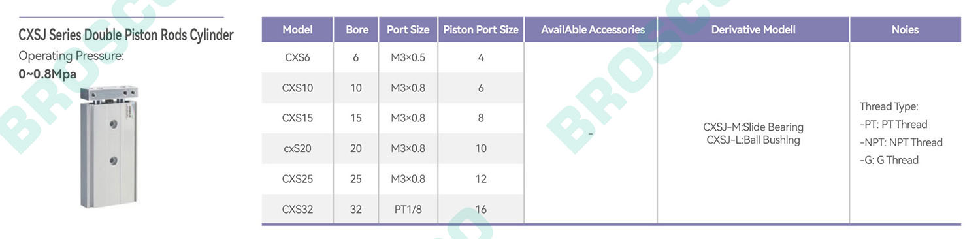Screen dimensions: 980x239
Task: Click the Piston Port Size header
Action: click(481, 29)
